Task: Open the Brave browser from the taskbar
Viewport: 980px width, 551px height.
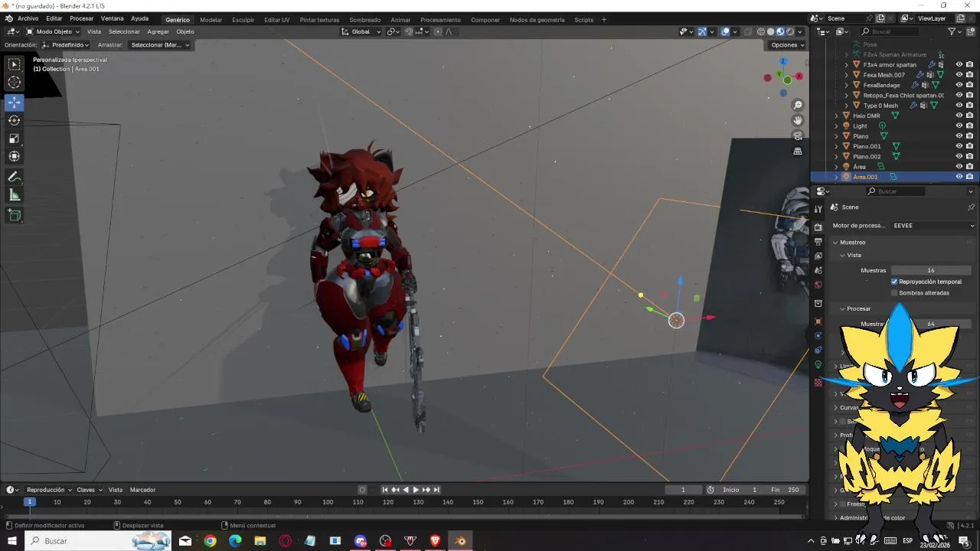Action: pos(435,541)
